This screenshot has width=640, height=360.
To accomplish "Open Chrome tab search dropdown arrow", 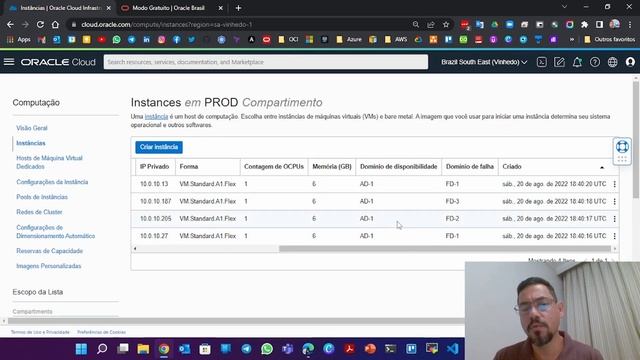I will [x=564, y=7].
